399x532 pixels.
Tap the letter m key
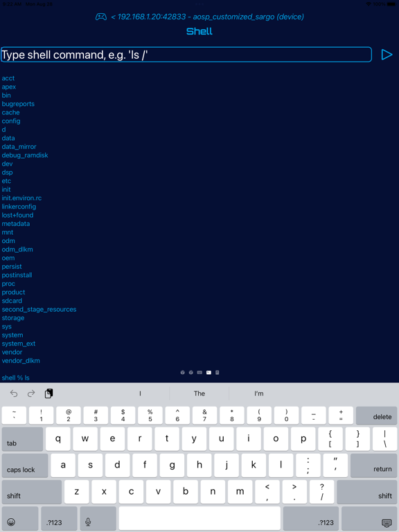(240, 492)
